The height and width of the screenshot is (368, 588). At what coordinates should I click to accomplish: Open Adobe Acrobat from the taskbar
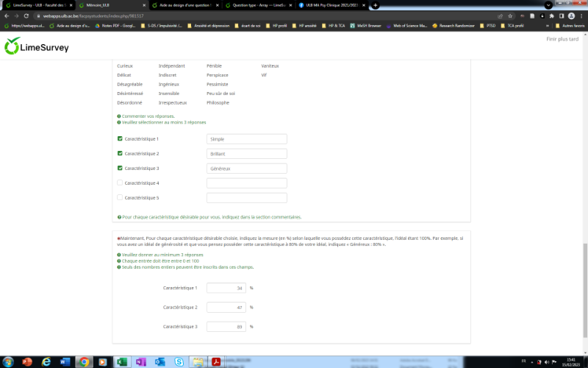[x=218, y=361]
